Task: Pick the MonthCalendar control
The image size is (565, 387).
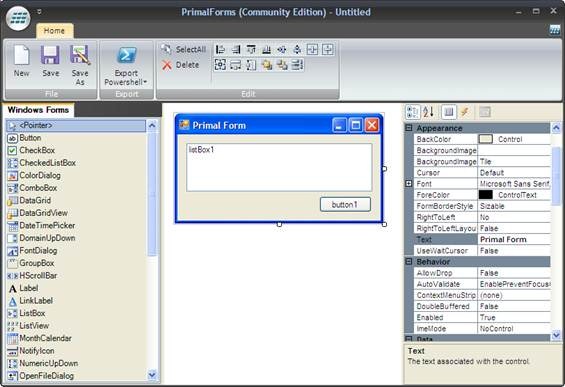Action: click(76, 338)
